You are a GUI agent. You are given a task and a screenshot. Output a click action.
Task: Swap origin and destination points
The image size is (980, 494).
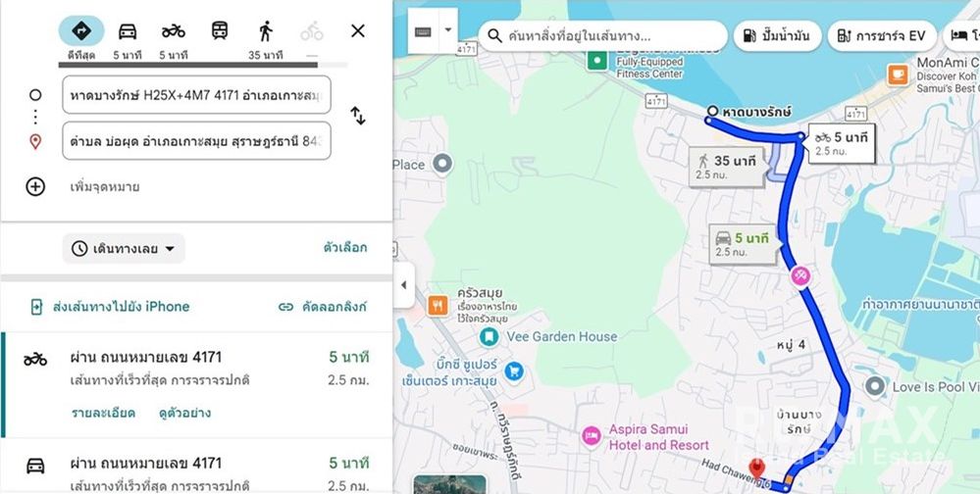point(358,117)
